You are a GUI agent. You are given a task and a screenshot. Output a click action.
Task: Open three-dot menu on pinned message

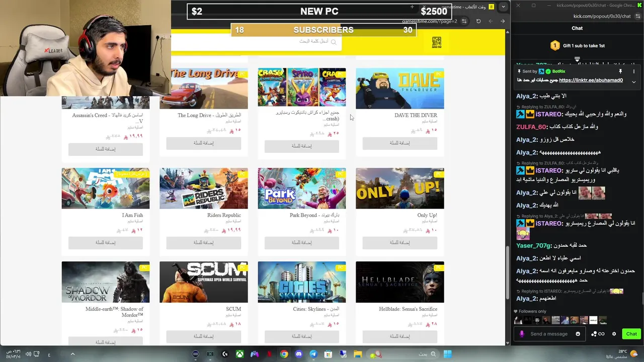pos(634,71)
